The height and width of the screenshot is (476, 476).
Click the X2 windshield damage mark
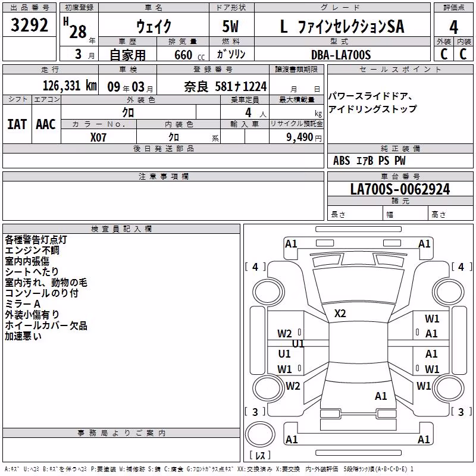coord(340,314)
